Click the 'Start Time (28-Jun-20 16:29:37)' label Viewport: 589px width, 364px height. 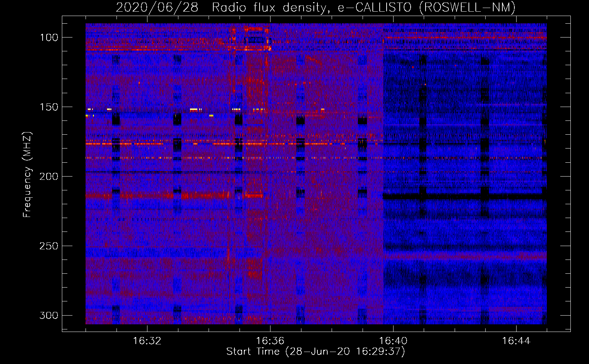coord(316,352)
